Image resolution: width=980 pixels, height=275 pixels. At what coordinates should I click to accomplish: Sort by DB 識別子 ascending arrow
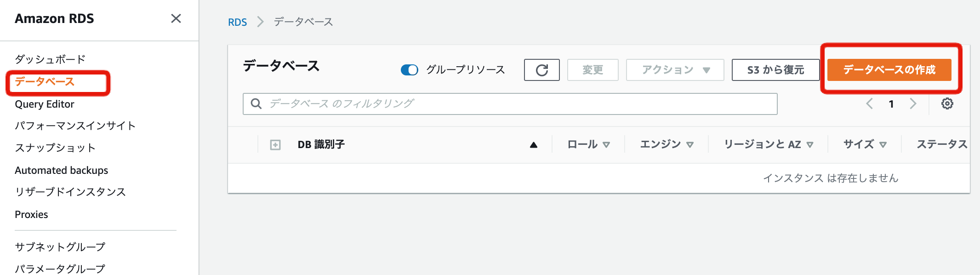click(x=533, y=145)
